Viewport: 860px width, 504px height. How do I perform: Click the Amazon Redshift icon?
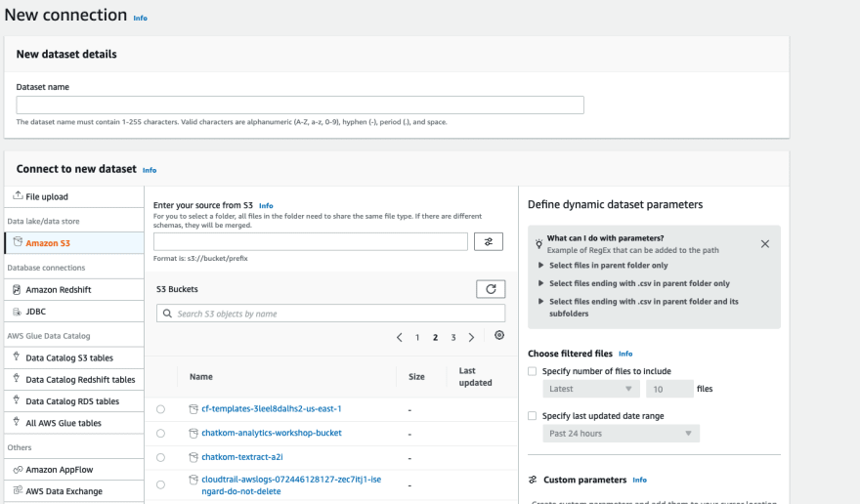(17, 289)
